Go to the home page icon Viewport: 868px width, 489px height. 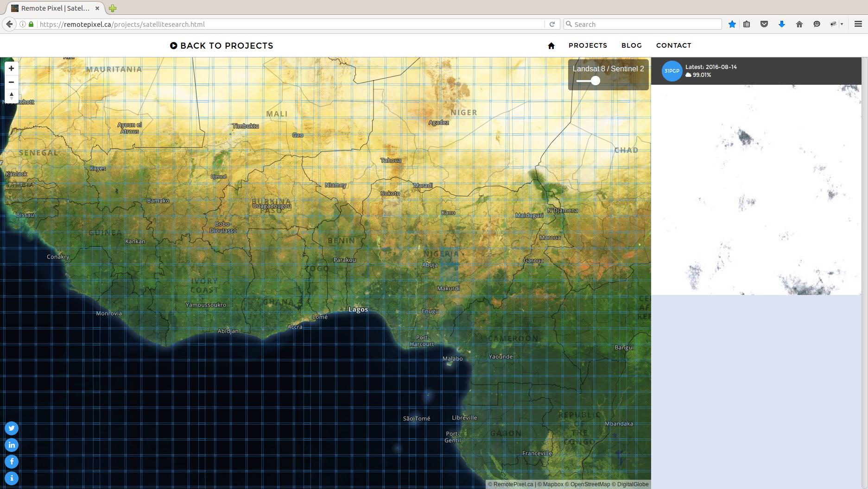pos(551,45)
